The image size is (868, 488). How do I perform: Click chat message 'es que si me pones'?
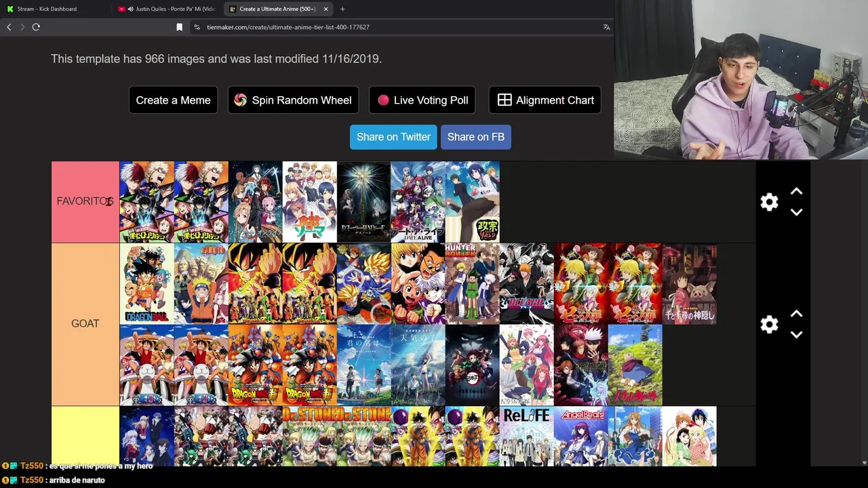[x=101, y=466]
